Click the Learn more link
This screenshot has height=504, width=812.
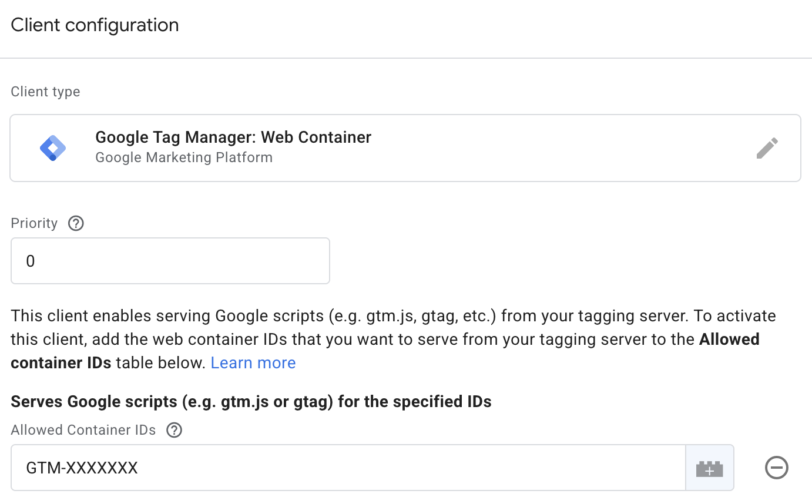tap(253, 363)
